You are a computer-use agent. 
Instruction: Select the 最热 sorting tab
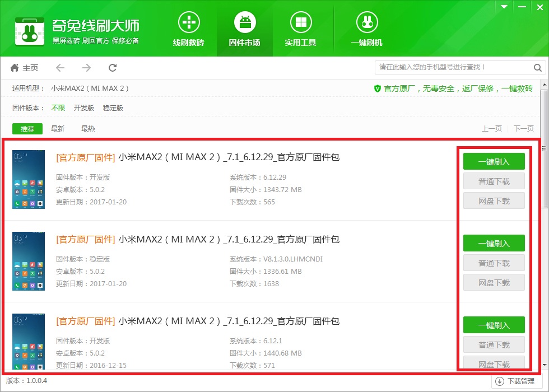tap(88, 129)
